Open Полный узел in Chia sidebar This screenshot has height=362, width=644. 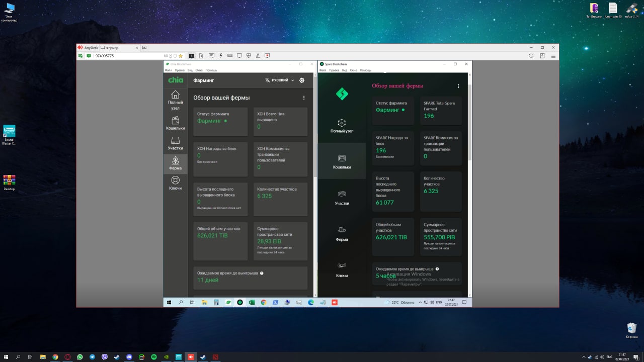175,100
